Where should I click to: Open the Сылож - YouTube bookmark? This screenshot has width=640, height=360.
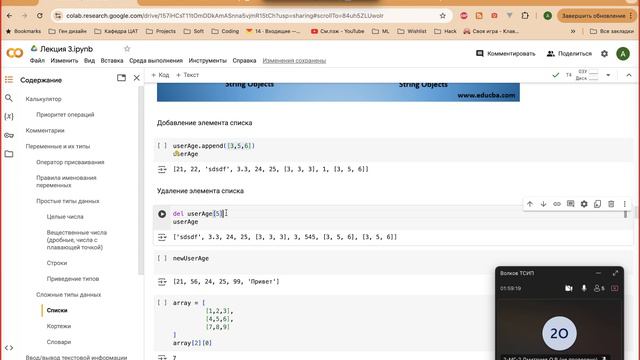[338, 31]
